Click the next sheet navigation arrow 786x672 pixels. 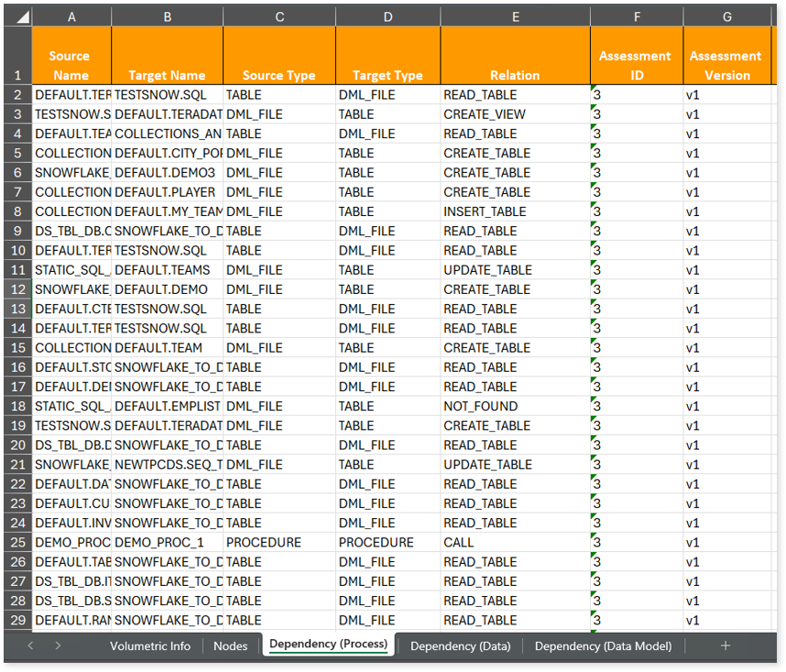(58, 645)
